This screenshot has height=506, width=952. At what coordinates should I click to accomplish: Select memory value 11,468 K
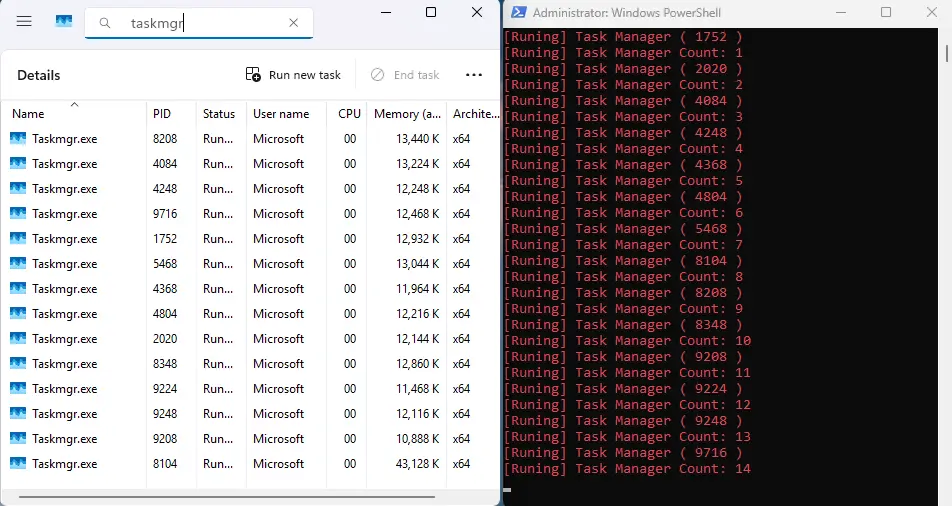[418, 388]
